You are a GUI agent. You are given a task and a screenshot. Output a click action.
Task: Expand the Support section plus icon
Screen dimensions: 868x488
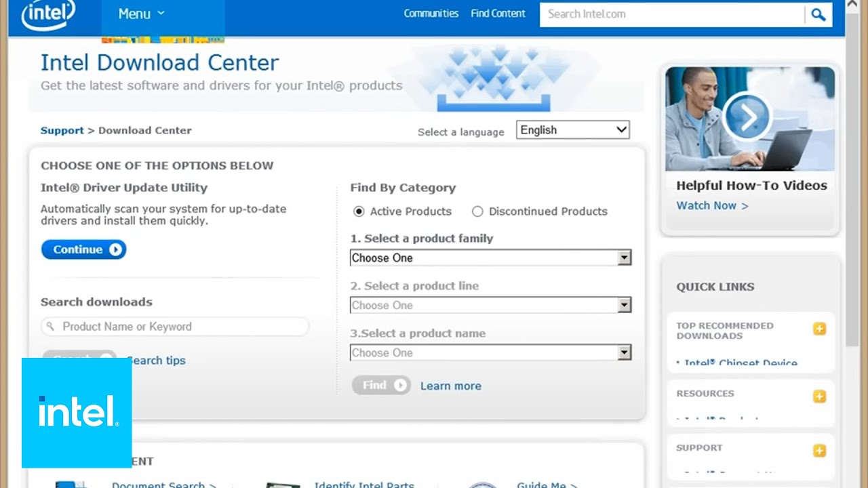819,451
